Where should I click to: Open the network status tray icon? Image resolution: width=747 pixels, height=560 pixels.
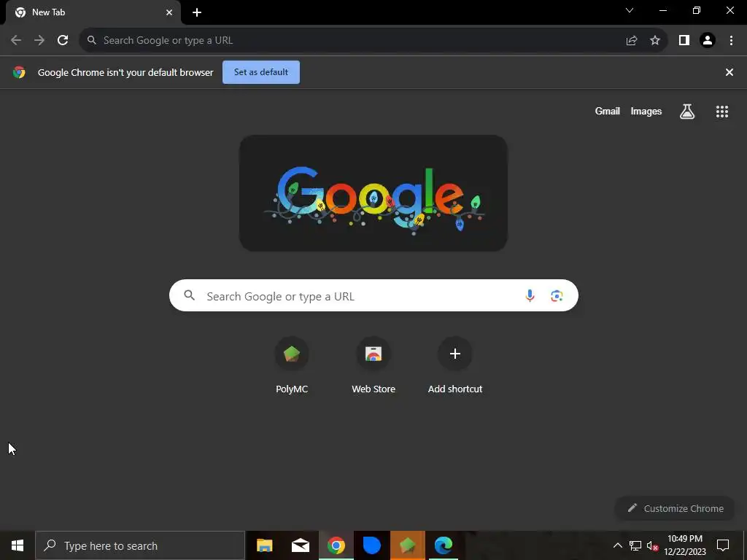tap(635, 545)
